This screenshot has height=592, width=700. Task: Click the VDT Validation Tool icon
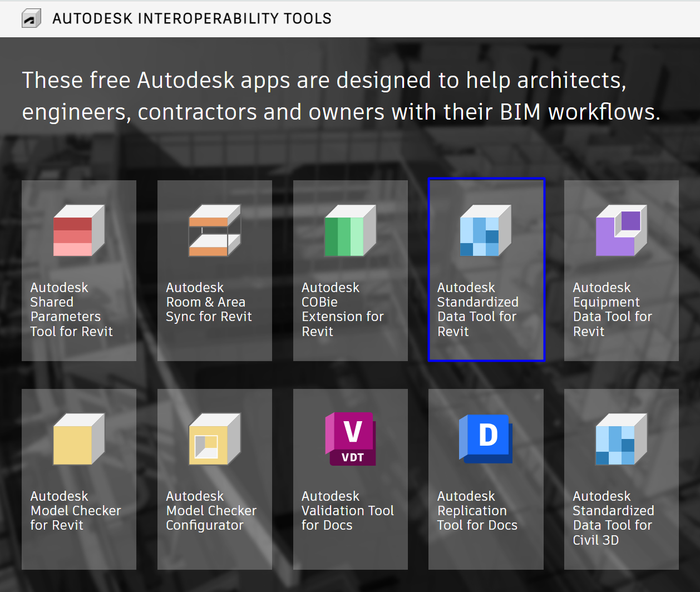[351, 439]
